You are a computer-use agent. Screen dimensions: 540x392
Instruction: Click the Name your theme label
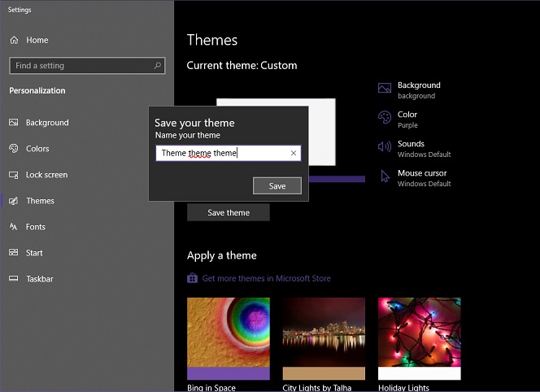pos(188,135)
